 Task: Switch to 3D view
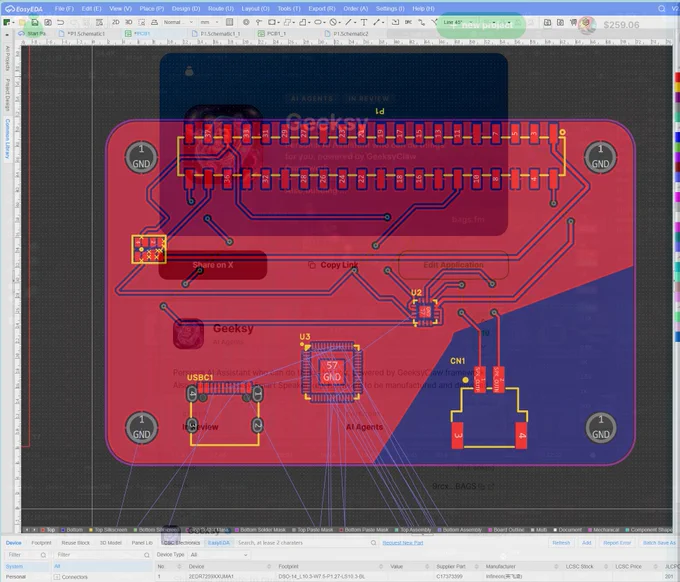tap(129, 22)
